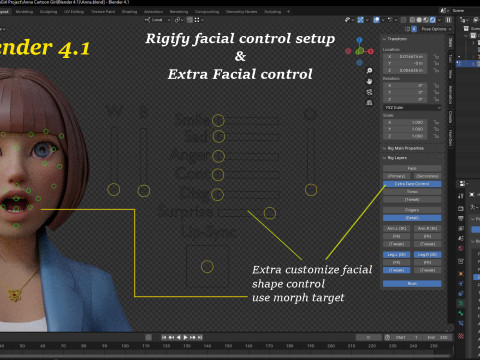Open Output properties tab icon
Viewport: 480px width, 360px height.
pyautogui.click(x=461, y=218)
